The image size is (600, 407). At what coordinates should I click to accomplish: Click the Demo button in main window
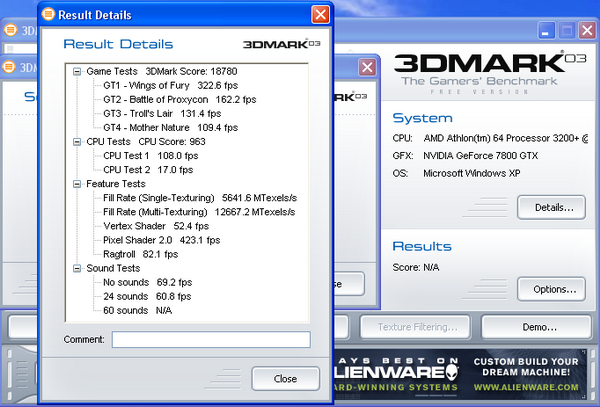[536, 327]
